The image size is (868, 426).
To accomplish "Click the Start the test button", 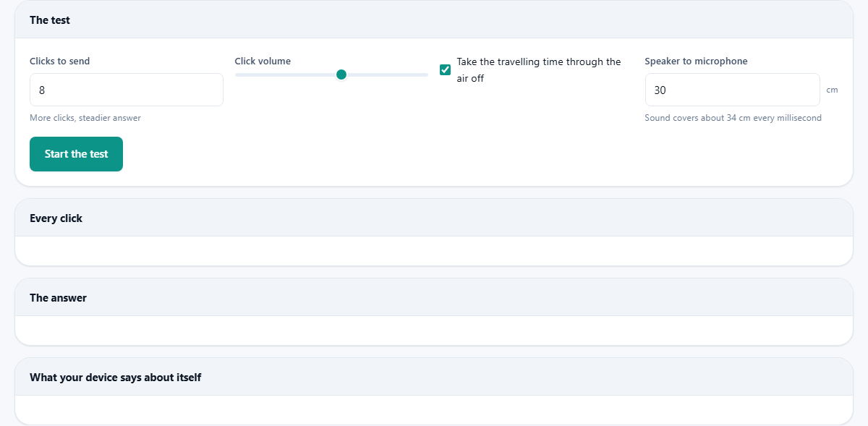I will coord(76,154).
